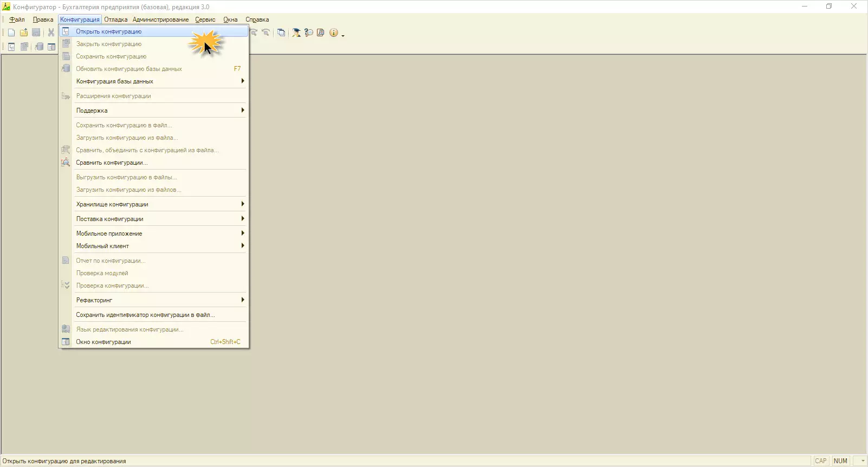Click the Configuration window toolbar icon
This screenshot has width=868, height=467.
tap(51, 47)
